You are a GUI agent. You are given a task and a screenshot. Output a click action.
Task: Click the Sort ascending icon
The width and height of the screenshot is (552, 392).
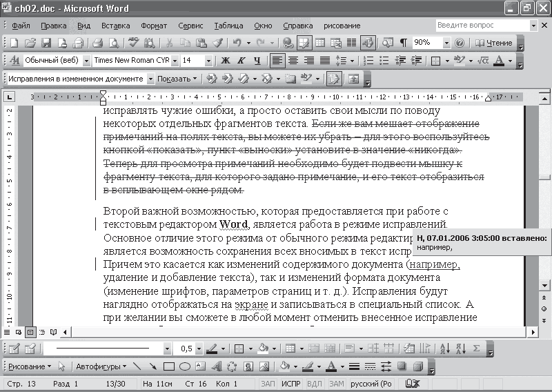[445, 349]
